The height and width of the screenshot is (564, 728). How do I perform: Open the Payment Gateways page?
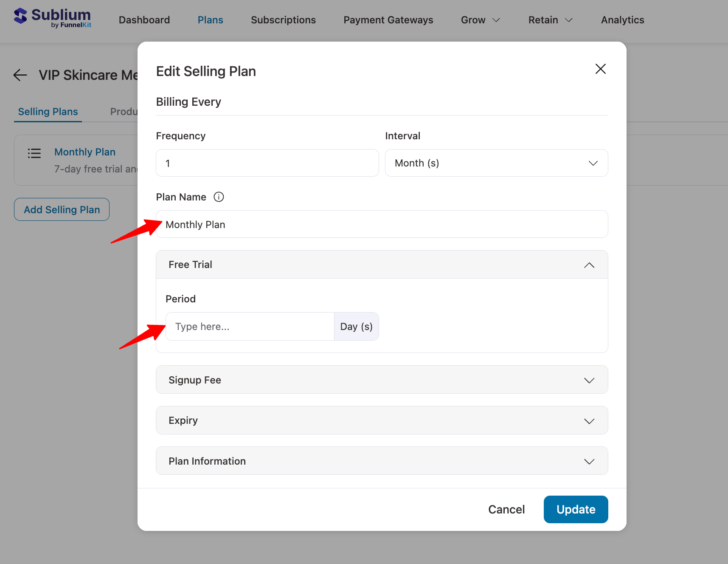pos(388,20)
